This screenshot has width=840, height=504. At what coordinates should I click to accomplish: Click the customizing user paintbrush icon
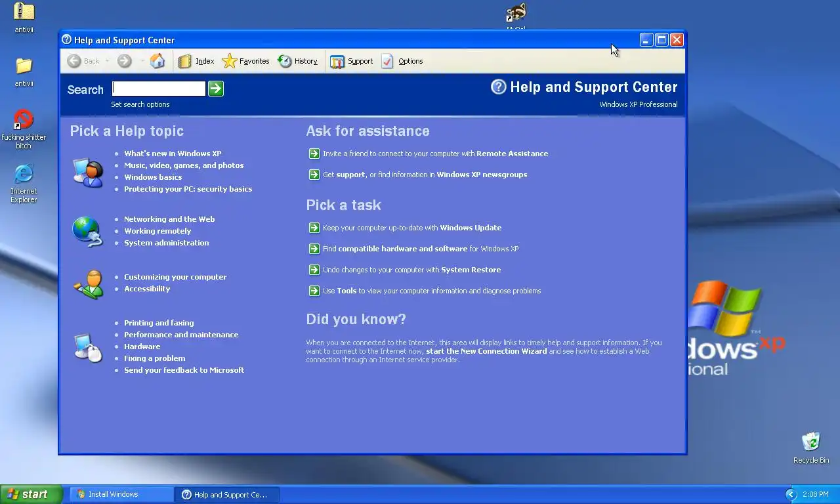tap(88, 284)
